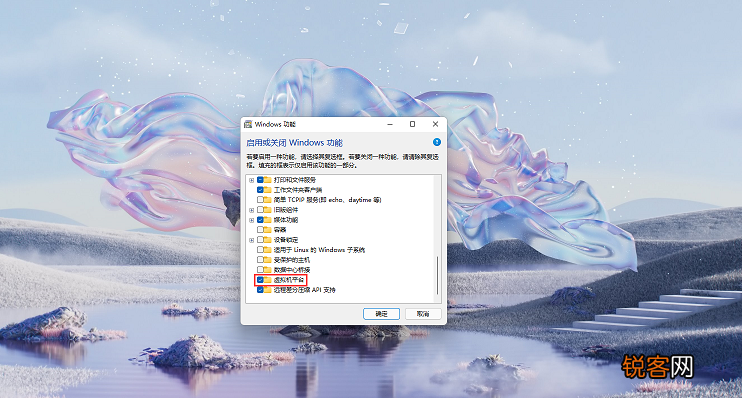The image size is (742, 398).
Task: Select the 数据中心桥接 label text
Action: [292, 270]
